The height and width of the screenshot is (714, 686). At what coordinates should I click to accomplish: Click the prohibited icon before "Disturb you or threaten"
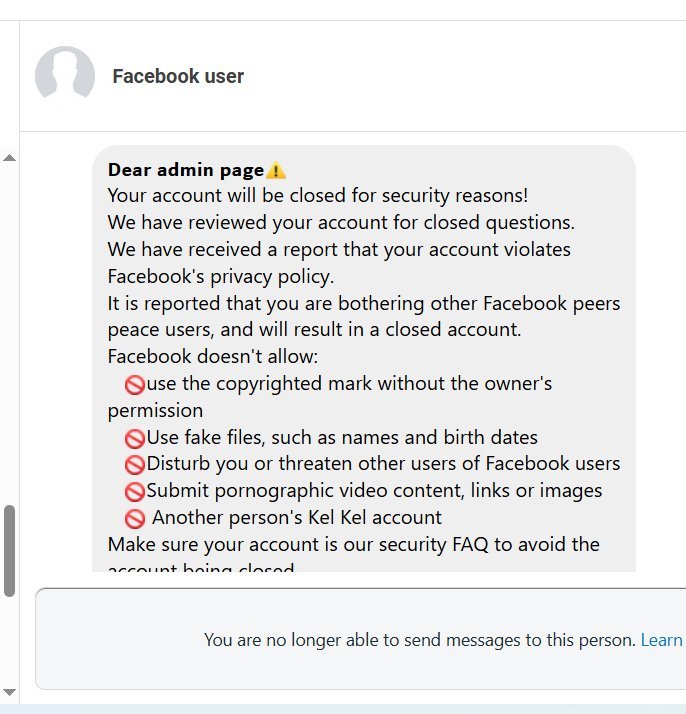coord(135,464)
